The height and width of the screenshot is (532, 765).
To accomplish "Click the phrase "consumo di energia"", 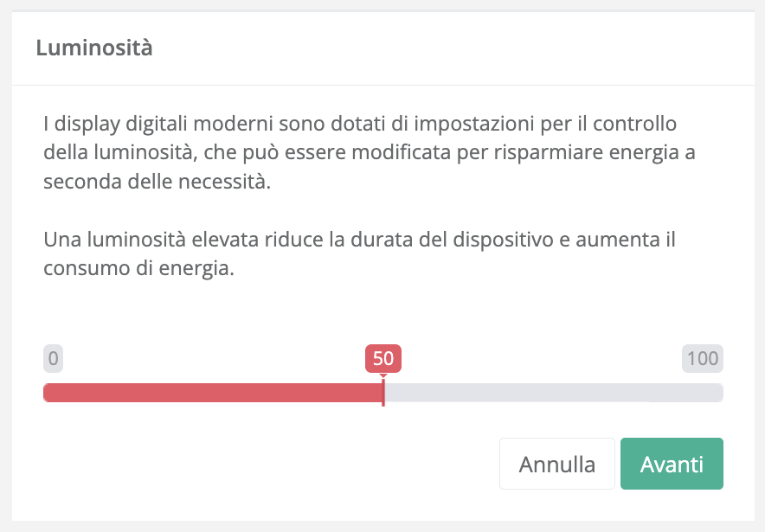I will [138, 268].
